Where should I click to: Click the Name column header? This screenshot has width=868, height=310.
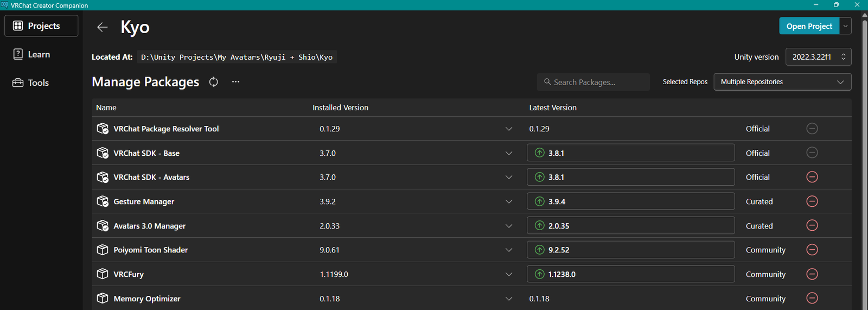[106, 107]
